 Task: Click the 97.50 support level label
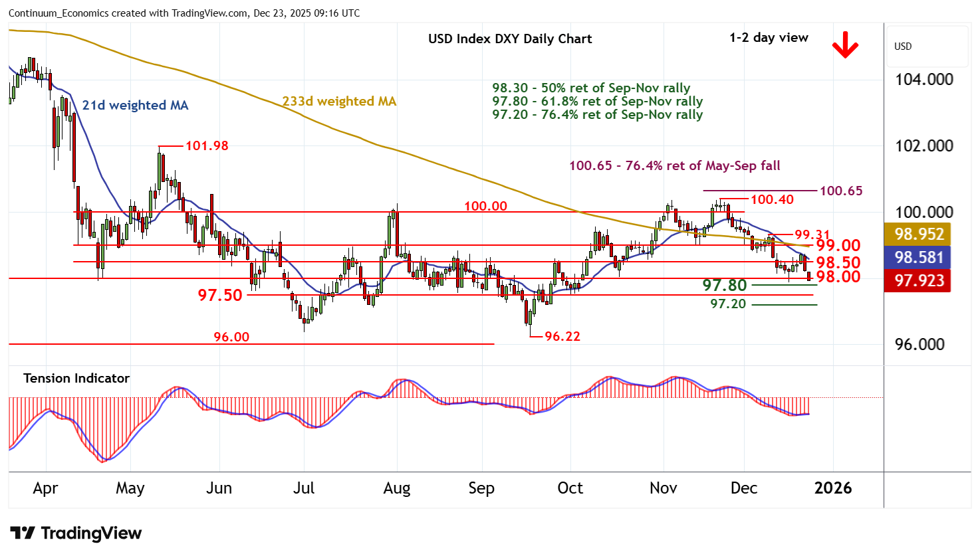(x=220, y=295)
